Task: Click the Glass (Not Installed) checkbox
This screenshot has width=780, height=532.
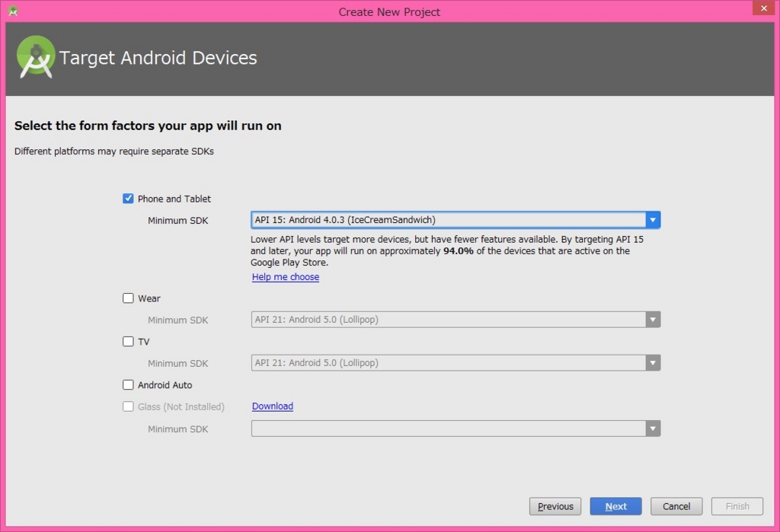Action: (x=128, y=406)
